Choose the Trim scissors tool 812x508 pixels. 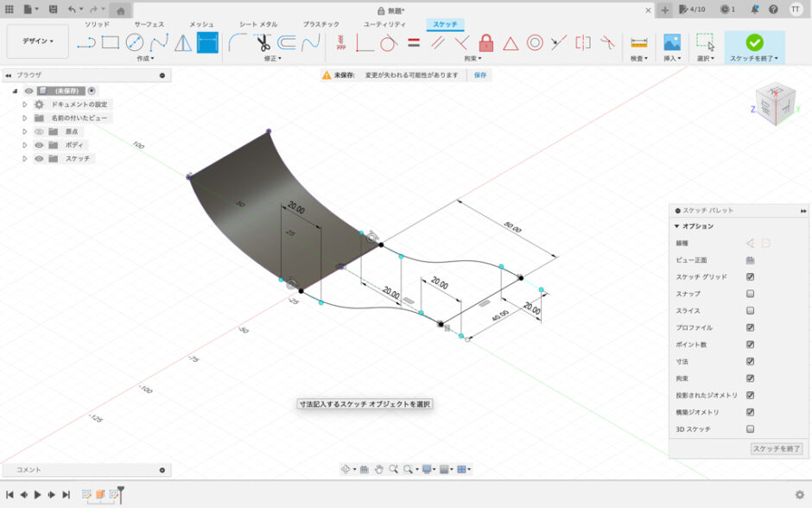click(x=263, y=42)
